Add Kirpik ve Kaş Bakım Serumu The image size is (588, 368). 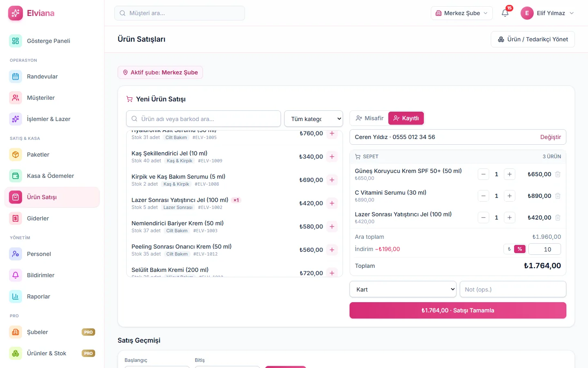tap(332, 180)
